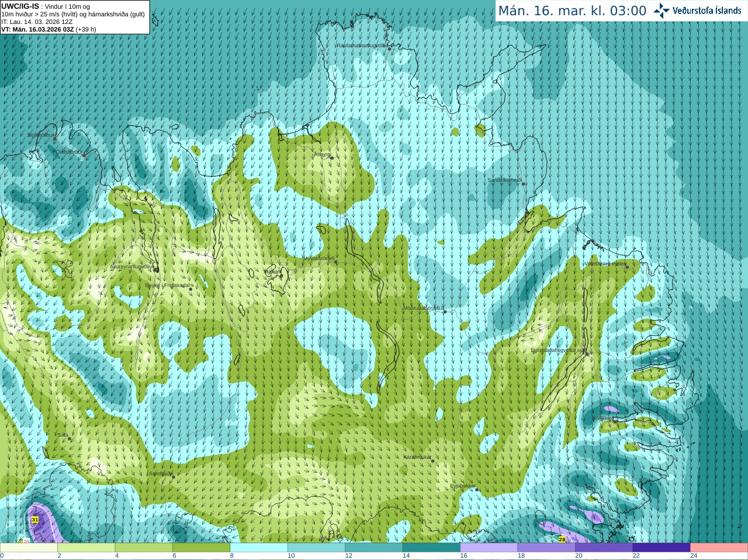Click the 14–16 m/s dark teal swatch
The image size is (748, 560).
click(x=431, y=548)
